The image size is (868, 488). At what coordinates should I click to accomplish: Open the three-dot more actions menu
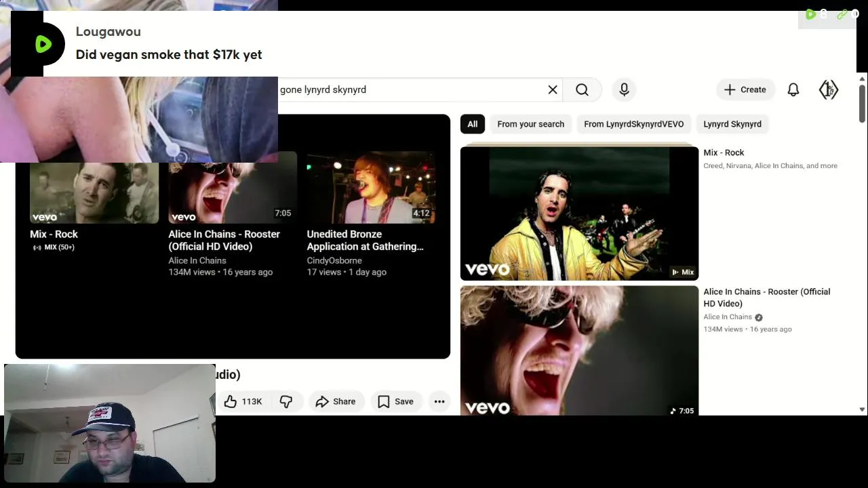(x=439, y=401)
